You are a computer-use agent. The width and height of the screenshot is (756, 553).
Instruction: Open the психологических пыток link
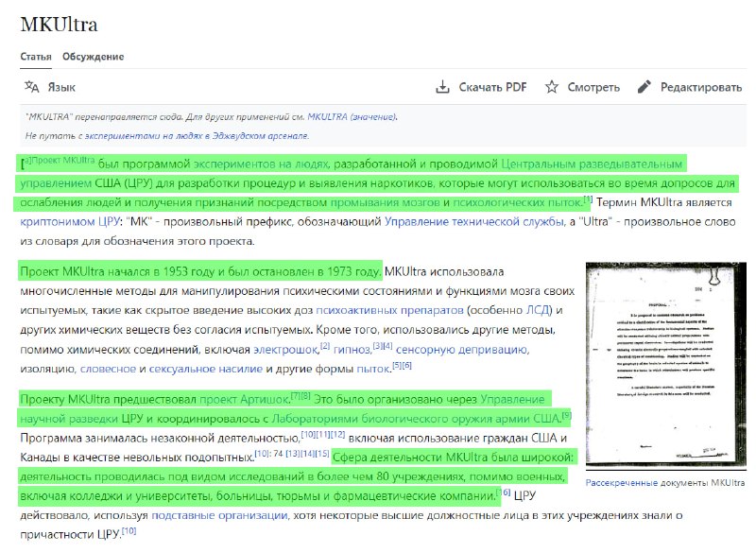(x=517, y=202)
